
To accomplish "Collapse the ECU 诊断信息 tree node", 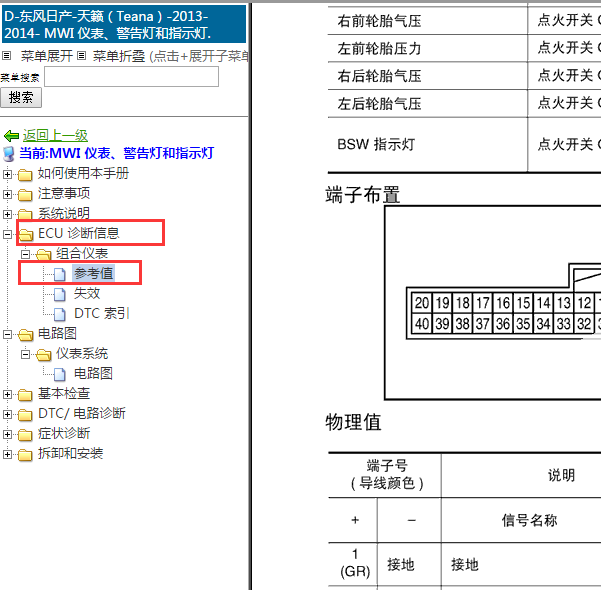I will coord(7,234).
